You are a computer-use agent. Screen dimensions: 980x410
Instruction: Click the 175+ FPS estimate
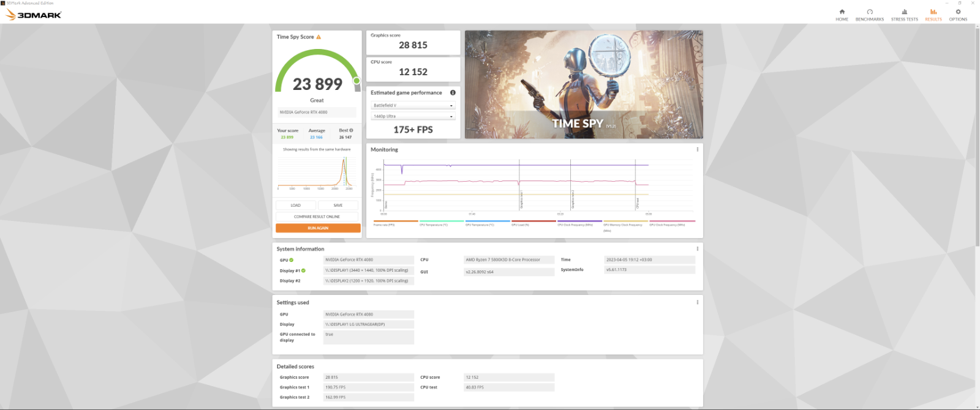413,130
